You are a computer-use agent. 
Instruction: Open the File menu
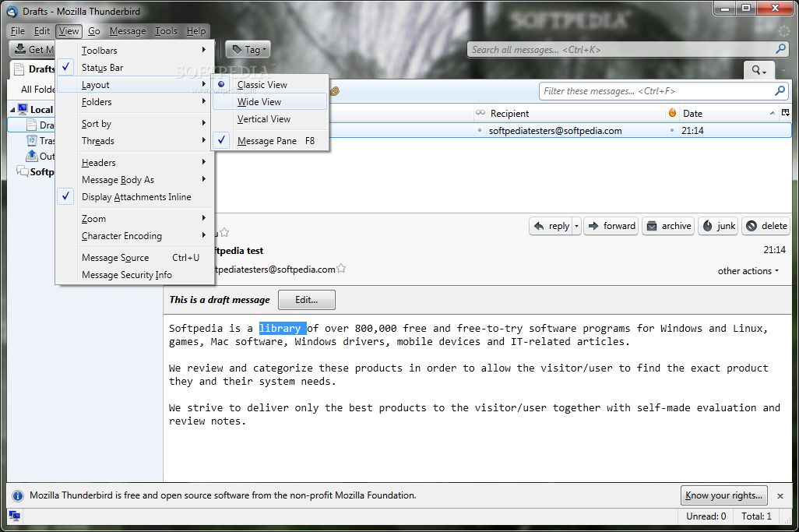pyautogui.click(x=17, y=31)
